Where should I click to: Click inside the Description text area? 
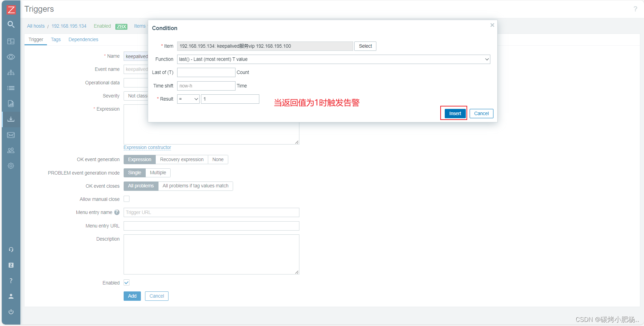coord(211,254)
